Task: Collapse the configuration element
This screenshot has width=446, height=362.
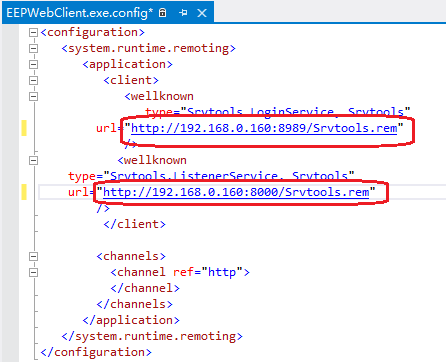Action: (x=33, y=32)
